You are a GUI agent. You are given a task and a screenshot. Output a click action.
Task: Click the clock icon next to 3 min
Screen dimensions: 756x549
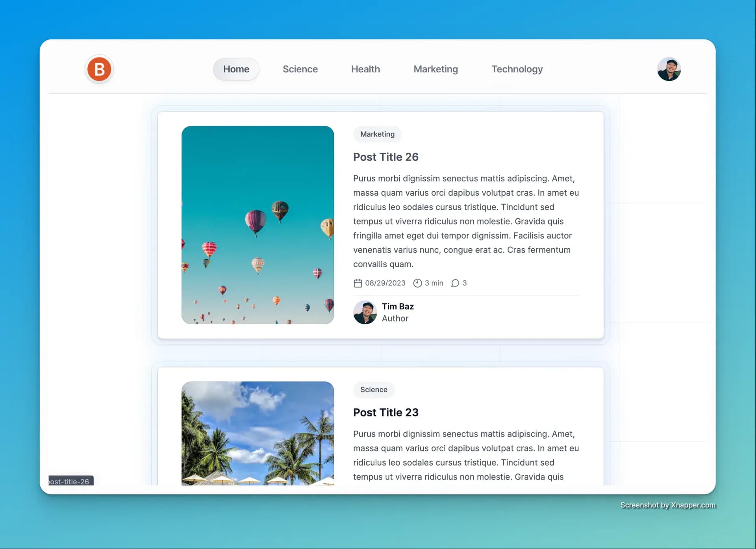(x=417, y=283)
